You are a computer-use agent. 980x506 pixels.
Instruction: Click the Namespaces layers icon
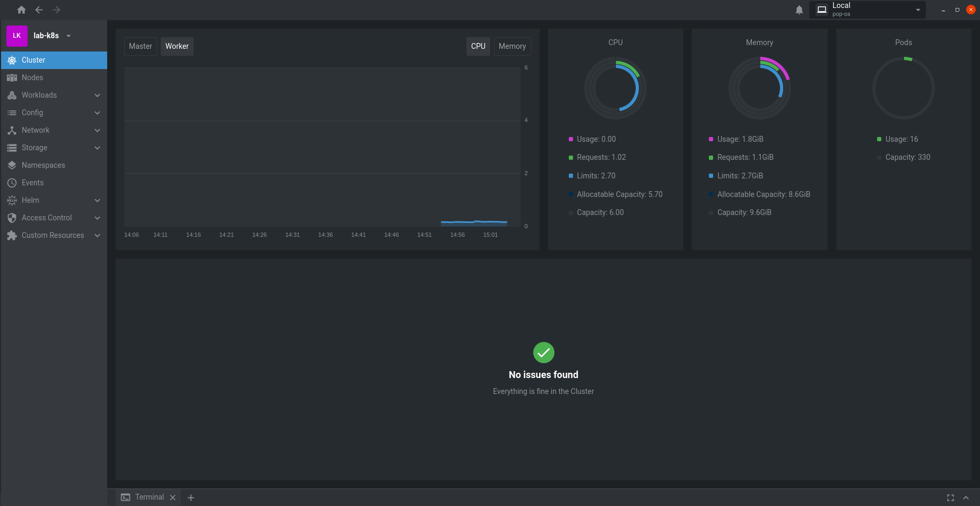pos(12,165)
